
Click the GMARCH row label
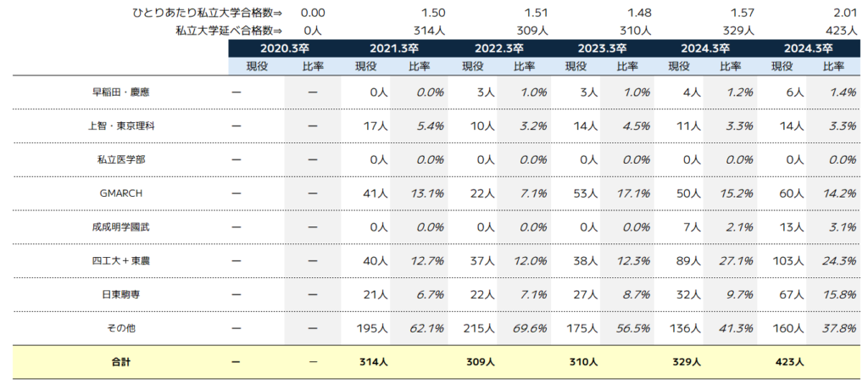(120, 193)
